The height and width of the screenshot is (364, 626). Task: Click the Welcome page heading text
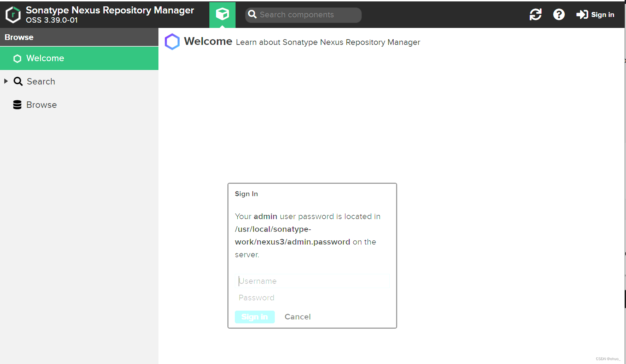point(208,41)
